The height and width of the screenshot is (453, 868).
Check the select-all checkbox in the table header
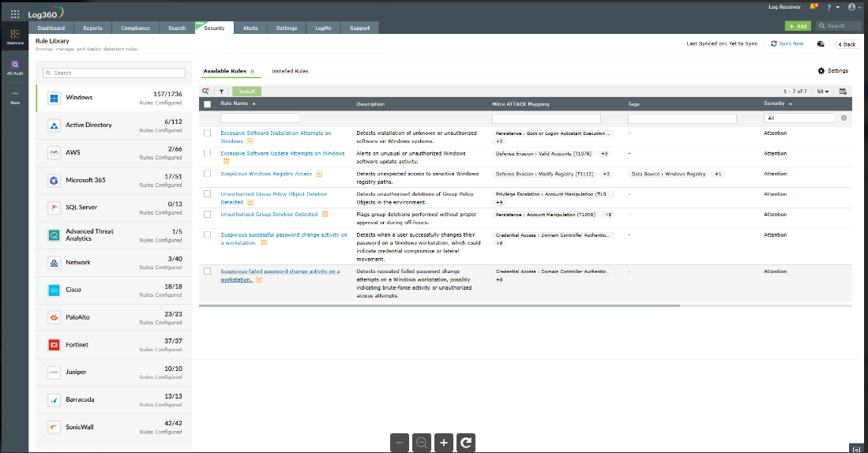tap(207, 104)
